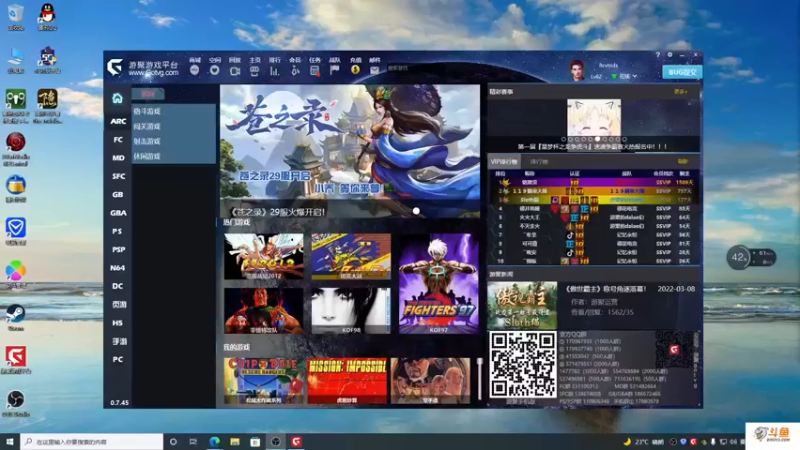The image size is (800, 450).
Task: Click the user avatar portrait
Action: click(577, 70)
